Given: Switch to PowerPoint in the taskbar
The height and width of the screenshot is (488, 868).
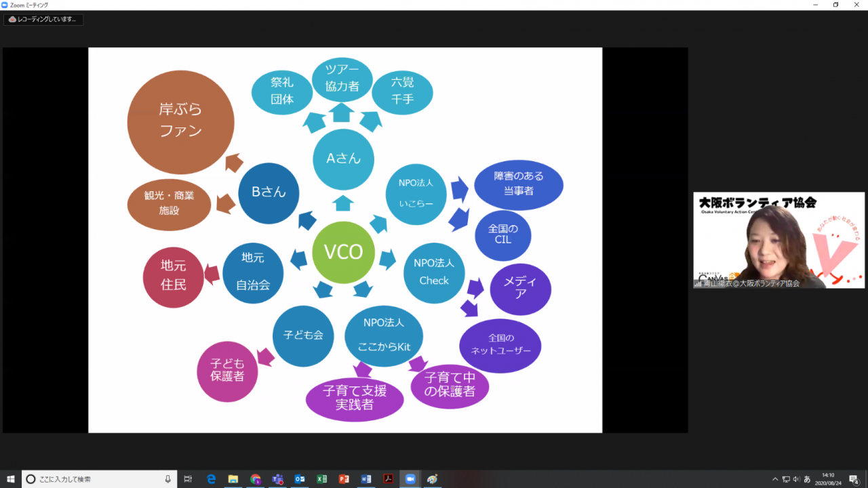Looking at the screenshot, I should click(344, 479).
